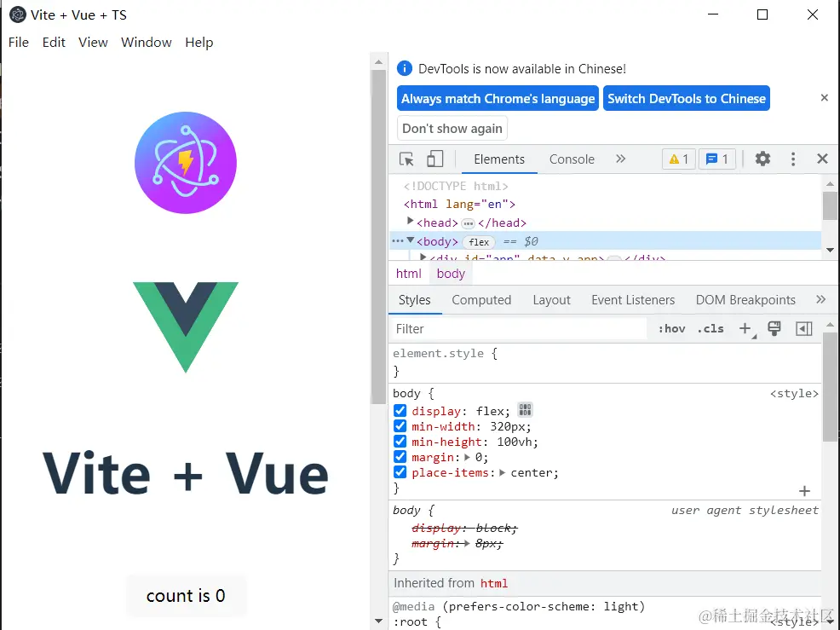Click Don't show again button
The width and height of the screenshot is (840, 630).
pyautogui.click(x=452, y=128)
